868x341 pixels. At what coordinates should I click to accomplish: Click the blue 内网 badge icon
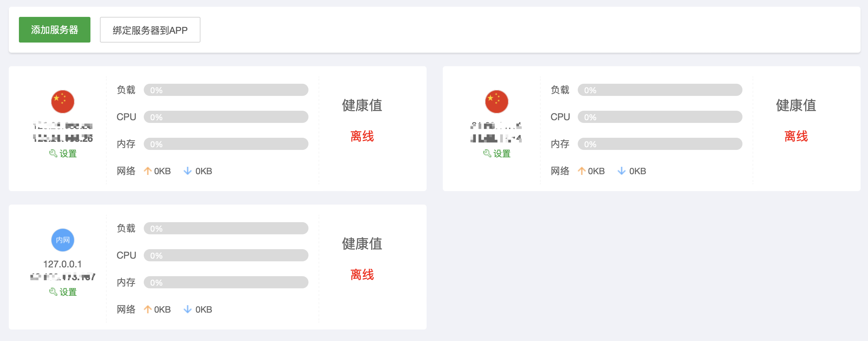coord(63,240)
